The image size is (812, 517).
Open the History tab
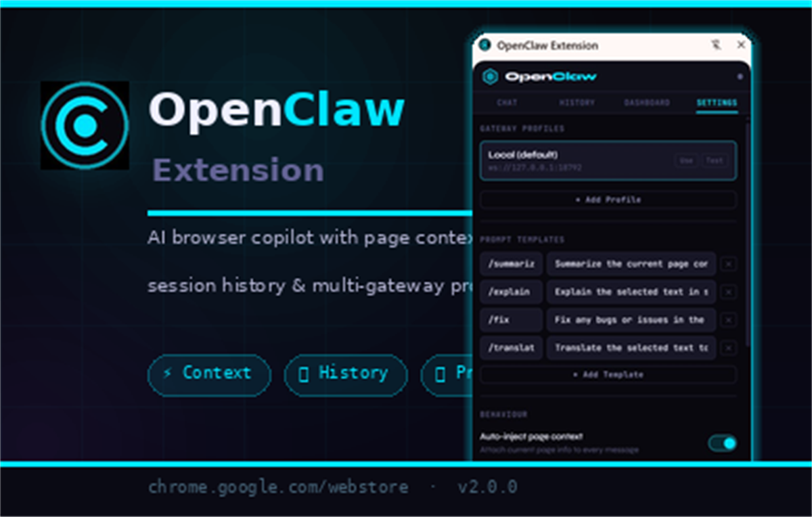[577, 103]
